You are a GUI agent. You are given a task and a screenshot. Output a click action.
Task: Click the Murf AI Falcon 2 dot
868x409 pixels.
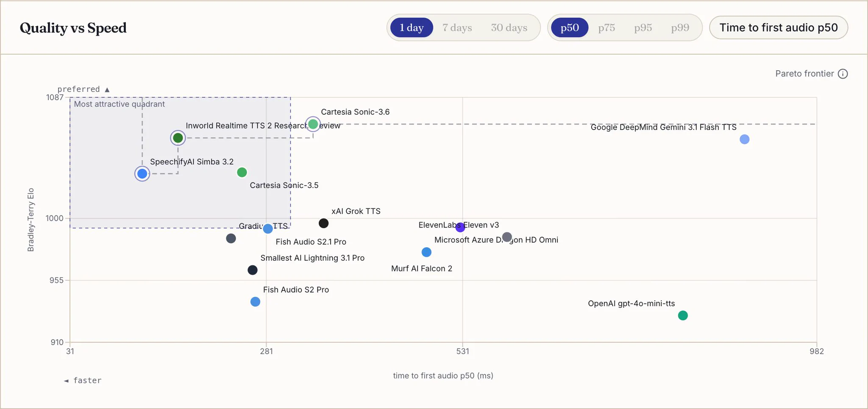pyautogui.click(x=427, y=252)
